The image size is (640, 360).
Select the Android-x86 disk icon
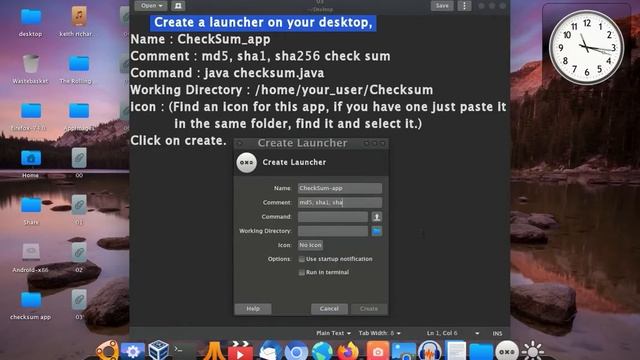tap(31, 252)
